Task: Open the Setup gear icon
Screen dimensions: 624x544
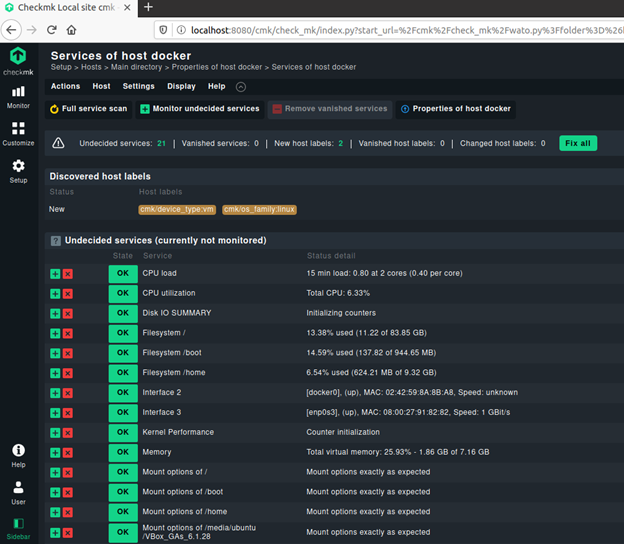Action: 18,171
